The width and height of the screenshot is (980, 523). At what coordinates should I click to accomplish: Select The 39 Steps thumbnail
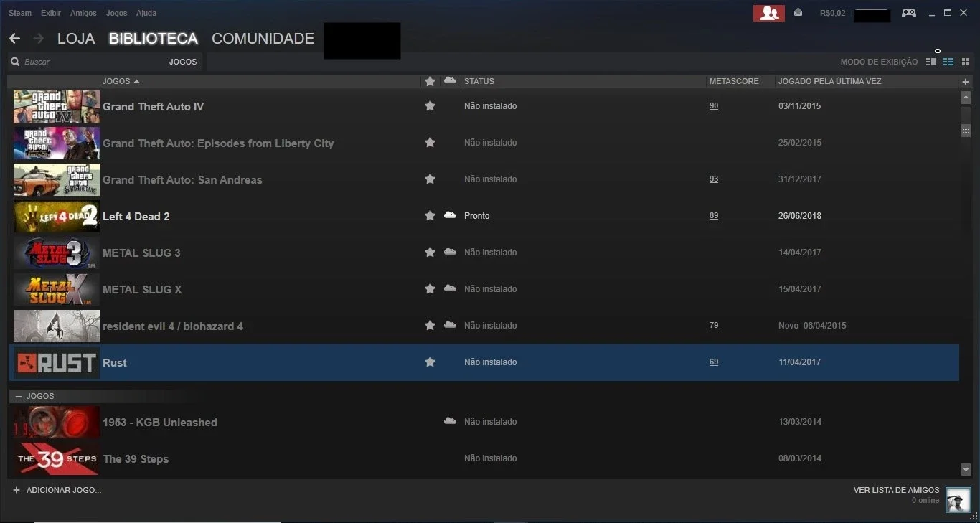pos(57,459)
